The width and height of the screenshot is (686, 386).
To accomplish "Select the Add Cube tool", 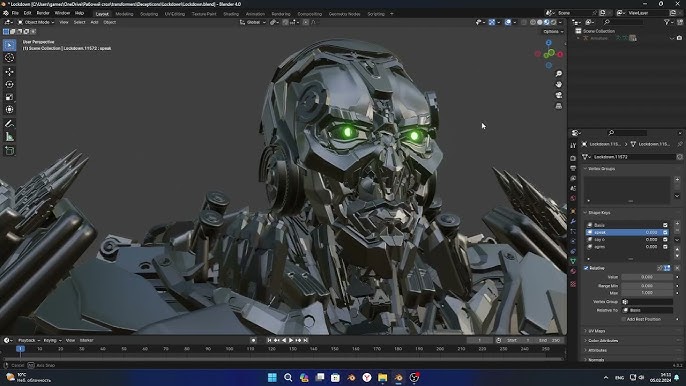I will click(9, 151).
